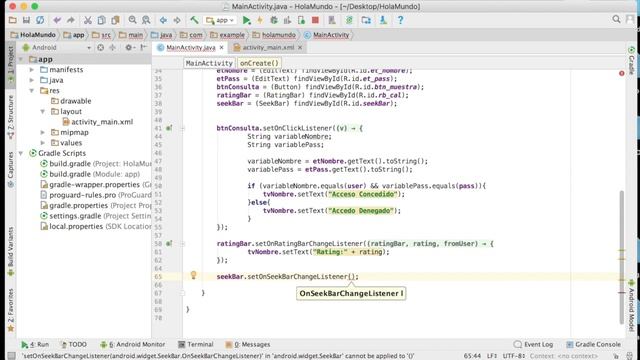The width and height of the screenshot is (640, 360).
Task: Open the TODO tool window tab
Action: click(x=73, y=344)
